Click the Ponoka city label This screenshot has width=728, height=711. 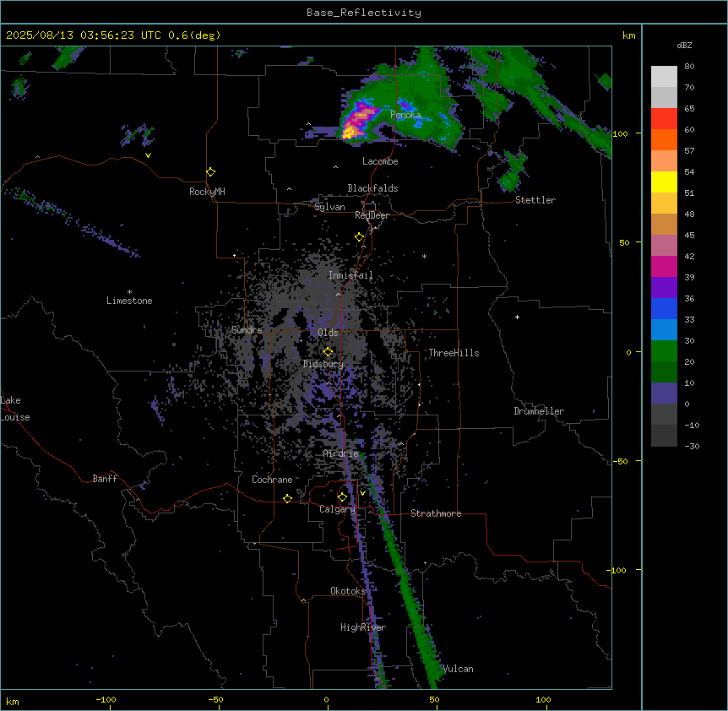pyautogui.click(x=405, y=115)
